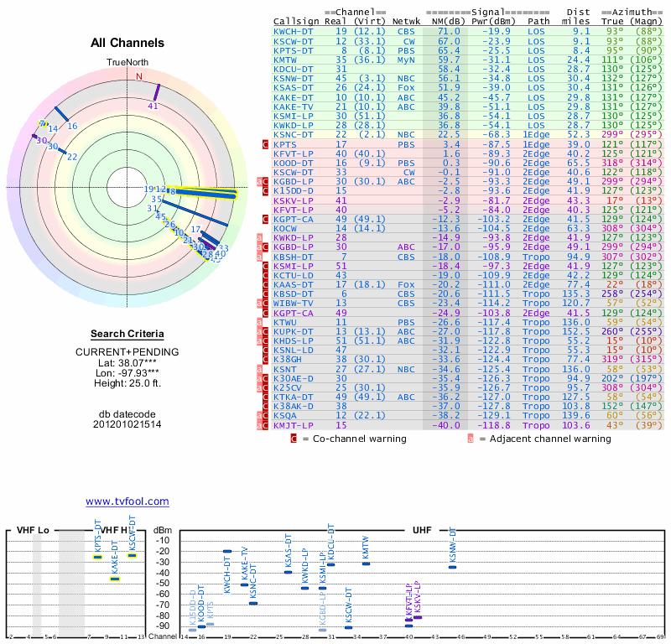Click the KAKE-TV callsign text
Screen dimensions: 671x644
(x=293, y=107)
